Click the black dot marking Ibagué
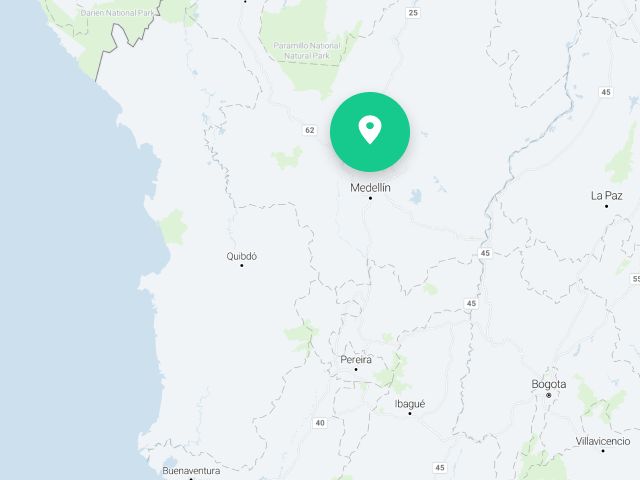This screenshot has height=480, width=640. [x=410, y=413]
